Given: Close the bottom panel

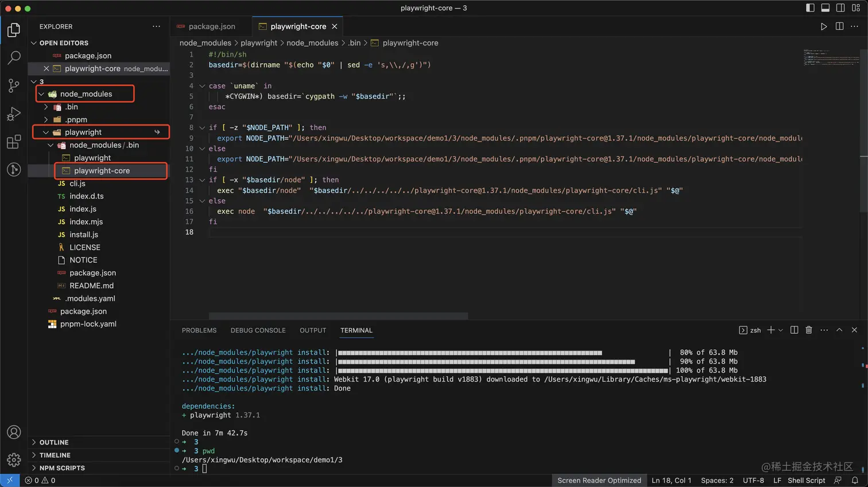Looking at the screenshot, I should pos(854,330).
